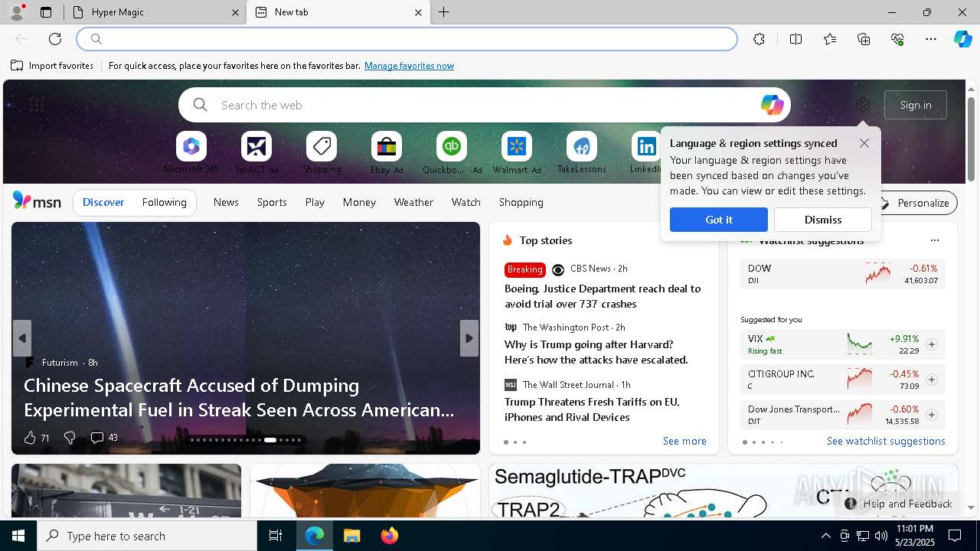This screenshot has width=980, height=551.
Task: Click the Sign in button
Action: tap(916, 105)
